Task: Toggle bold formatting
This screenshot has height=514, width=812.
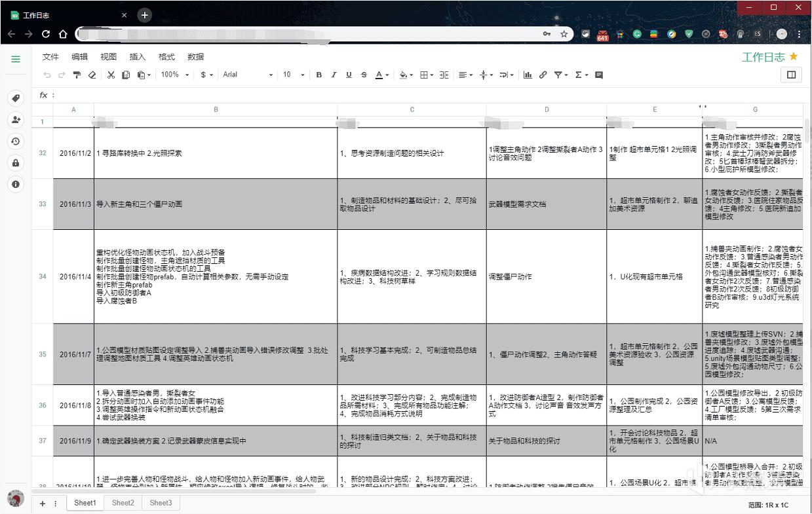Action: pyautogui.click(x=319, y=75)
